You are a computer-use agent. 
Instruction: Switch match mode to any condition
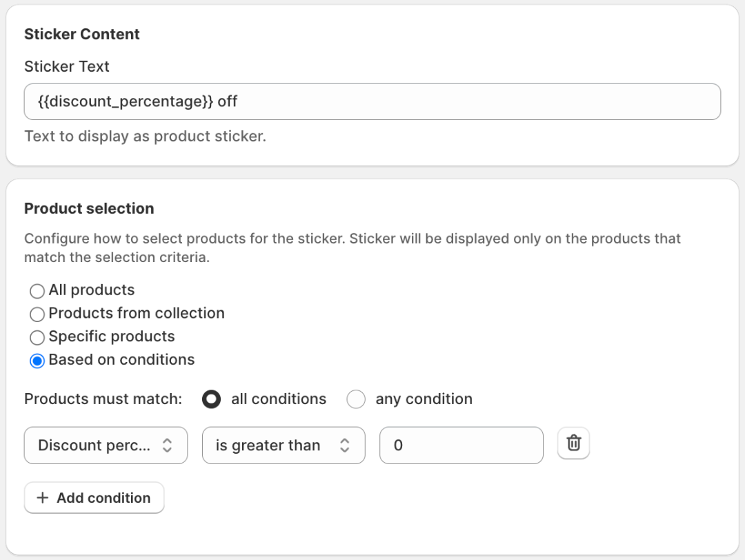coord(356,399)
